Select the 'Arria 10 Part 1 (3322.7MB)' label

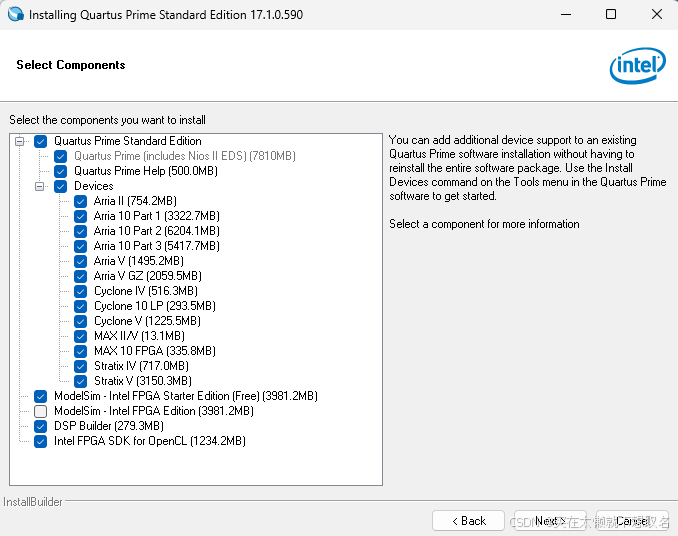pos(157,216)
